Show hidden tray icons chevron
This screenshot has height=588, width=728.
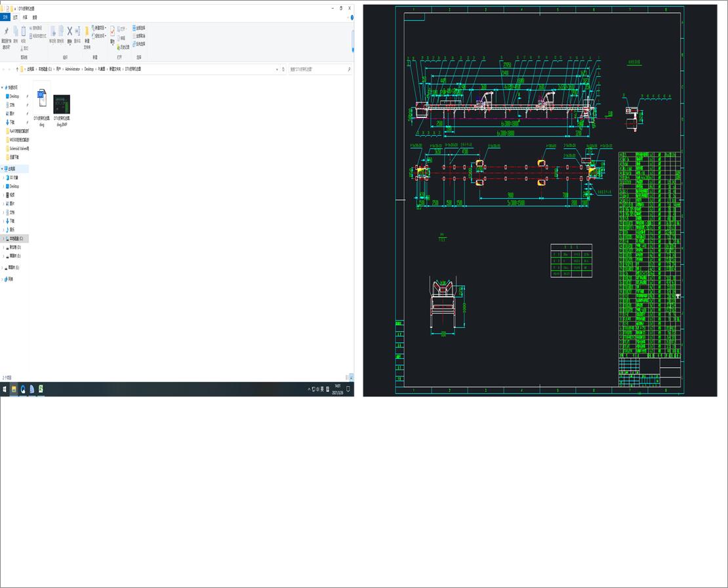(x=309, y=389)
